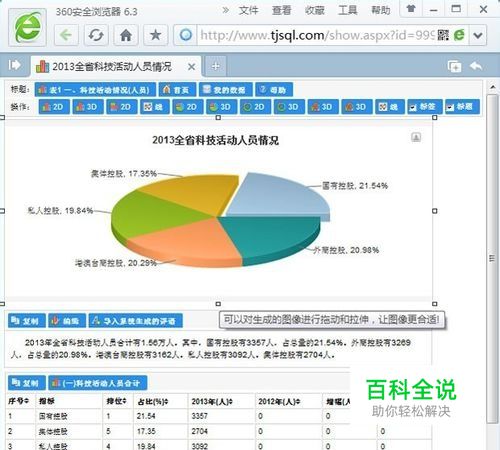The image size is (500, 450).
Task: Click the chart title 2013全省科技活动人员情况
Action: pyautogui.click(x=215, y=140)
